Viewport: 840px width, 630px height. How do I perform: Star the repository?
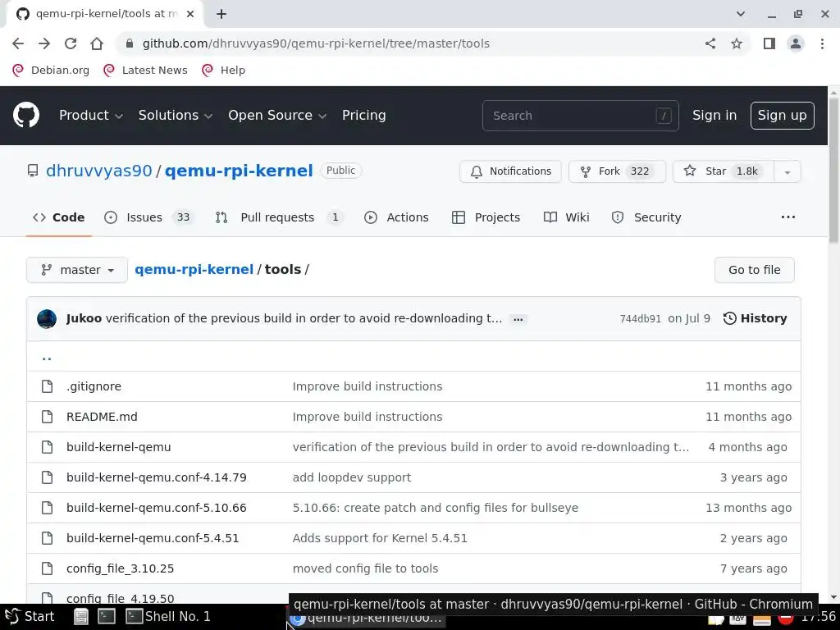724,171
